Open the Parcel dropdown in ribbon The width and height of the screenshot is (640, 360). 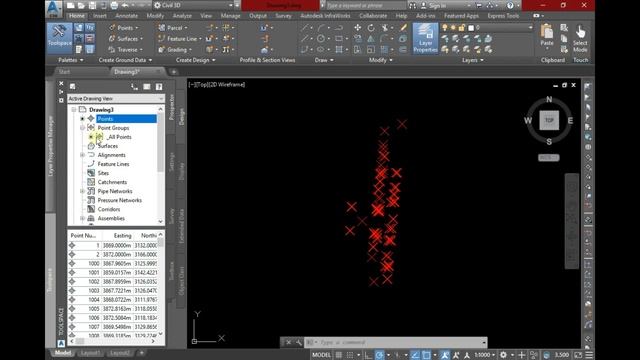pyautogui.click(x=173, y=28)
